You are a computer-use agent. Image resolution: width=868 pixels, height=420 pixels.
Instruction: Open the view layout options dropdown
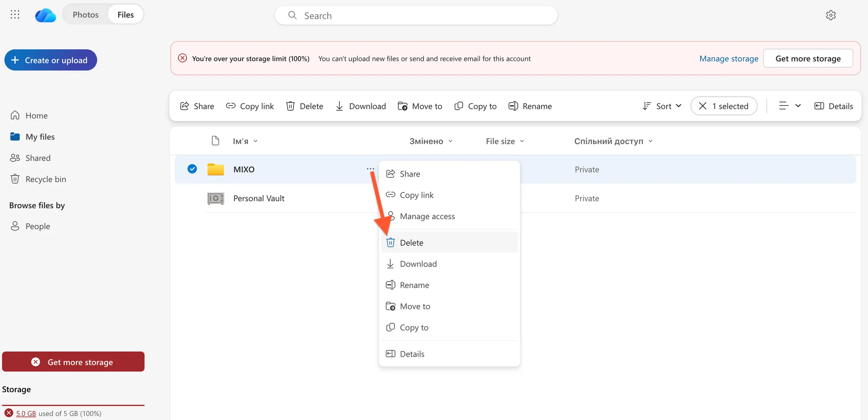tap(789, 106)
